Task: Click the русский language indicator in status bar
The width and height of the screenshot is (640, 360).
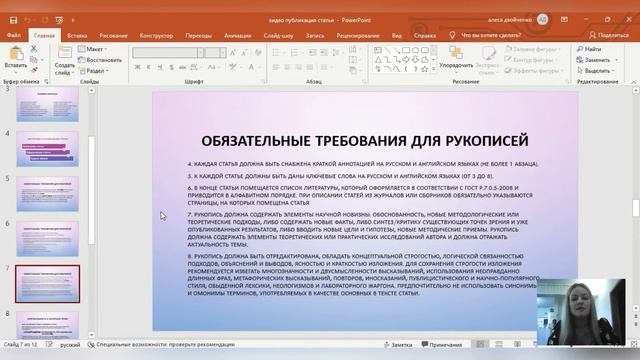Action: 70,344
